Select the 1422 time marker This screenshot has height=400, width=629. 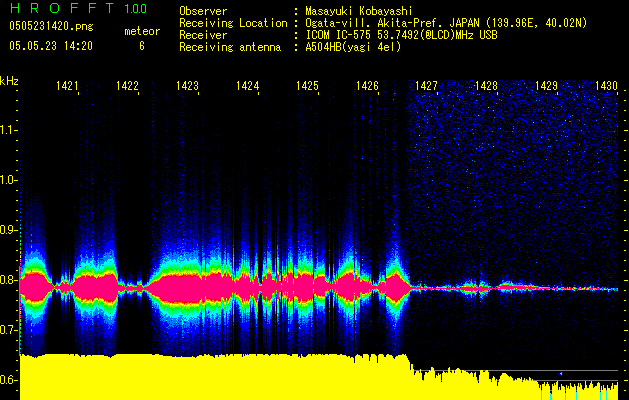click(127, 86)
